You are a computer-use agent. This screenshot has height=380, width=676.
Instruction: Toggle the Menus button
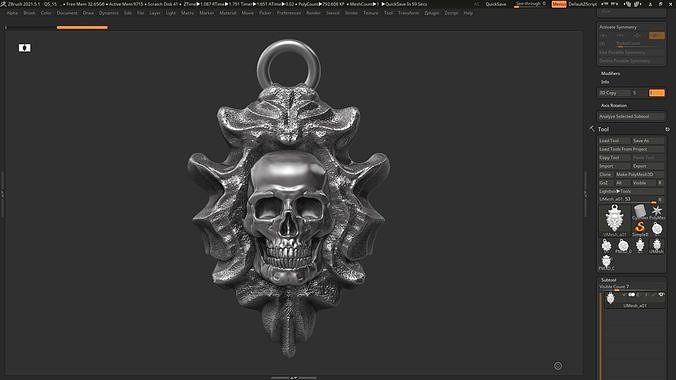pyautogui.click(x=559, y=4)
